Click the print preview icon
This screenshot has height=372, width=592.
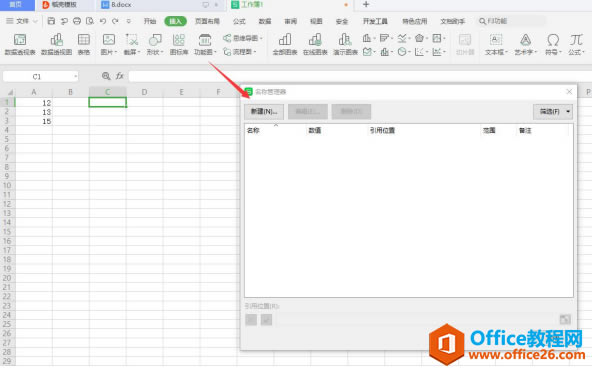tap(90, 21)
